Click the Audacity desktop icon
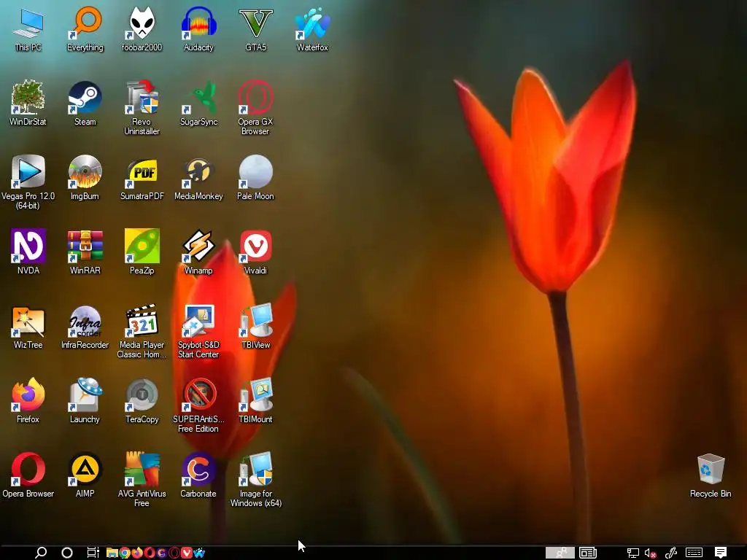Viewport: 747px width, 560px height. [198, 29]
